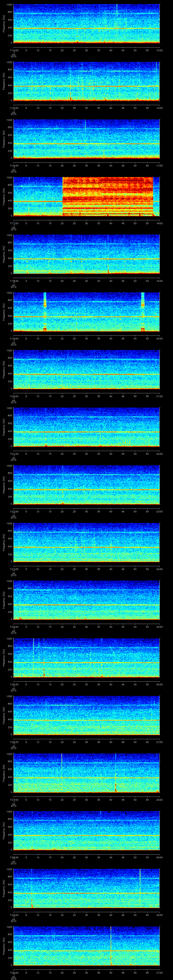Viewport: 173px width, 980px height.
Task: Click the 24:00 end label of the 7:23:00 spectrogram
Action: (x=159, y=569)
